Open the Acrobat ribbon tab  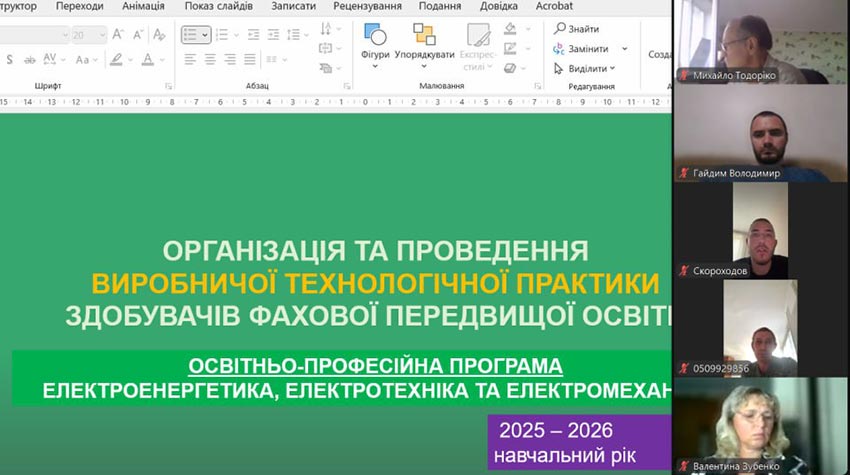coord(554,6)
